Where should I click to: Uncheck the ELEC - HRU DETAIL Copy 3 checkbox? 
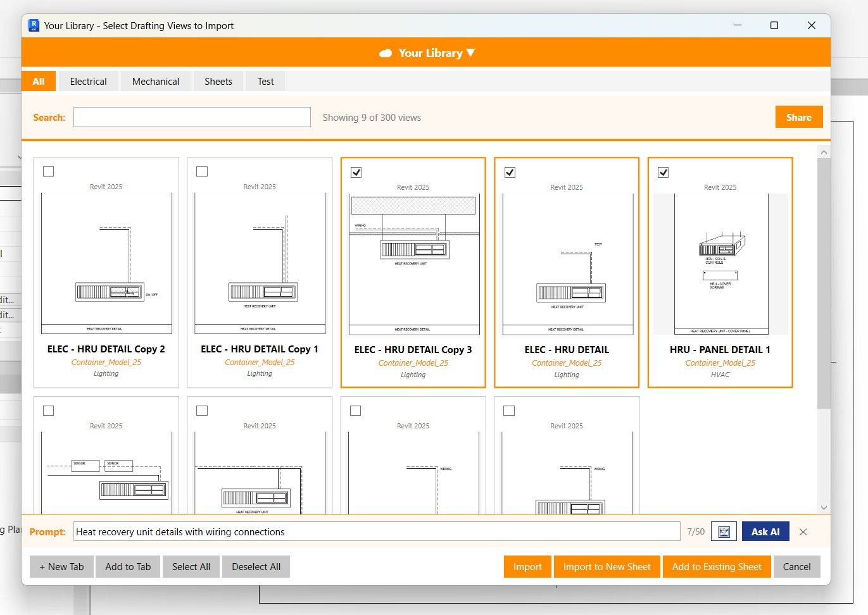pyautogui.click(x=356, y=172)
